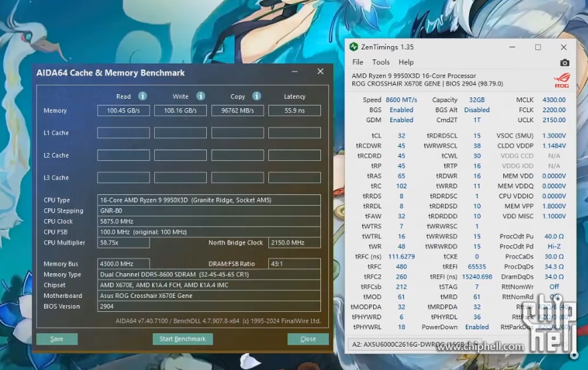This screenshot has width=588, height=370.
Task: Click the Write info icon in AIDA64
Action: (x=201, y=96)
